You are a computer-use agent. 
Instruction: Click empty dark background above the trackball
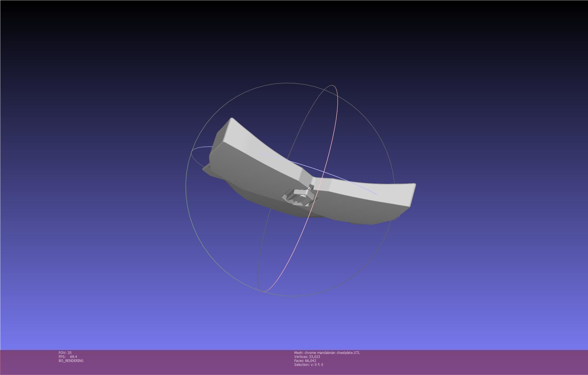click(x=289, y=43)
